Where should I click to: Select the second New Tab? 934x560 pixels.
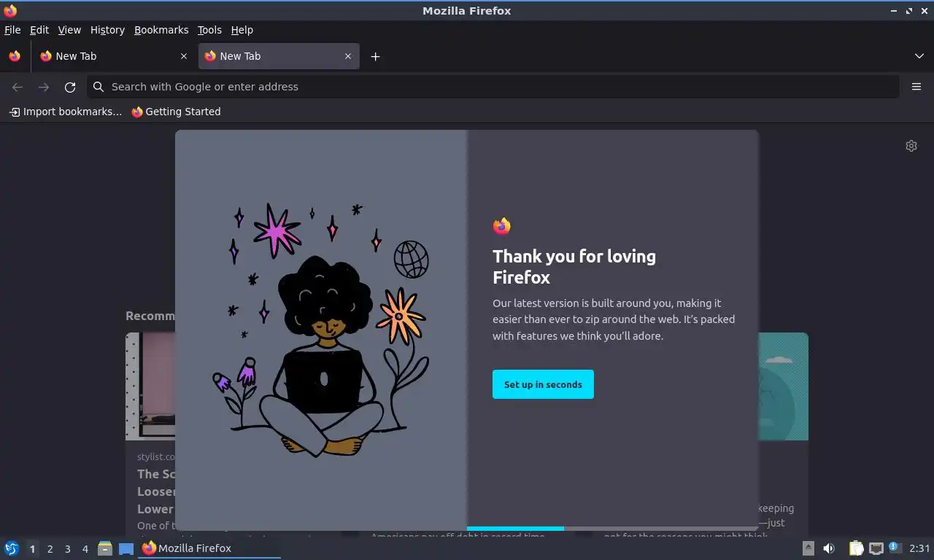[x=278, y=56]
